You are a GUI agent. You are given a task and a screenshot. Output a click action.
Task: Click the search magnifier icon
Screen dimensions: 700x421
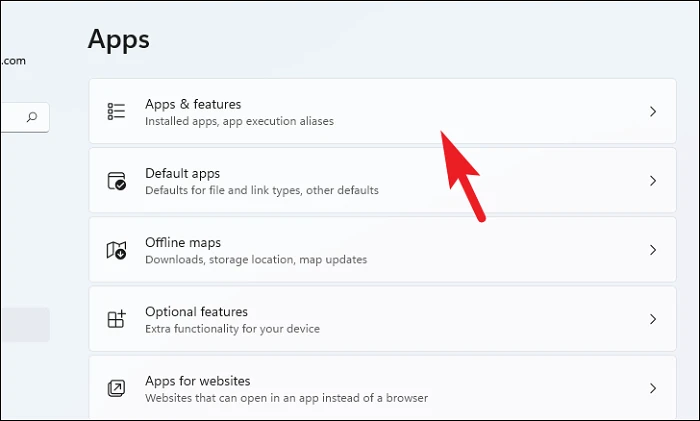[x=32, y=117]
